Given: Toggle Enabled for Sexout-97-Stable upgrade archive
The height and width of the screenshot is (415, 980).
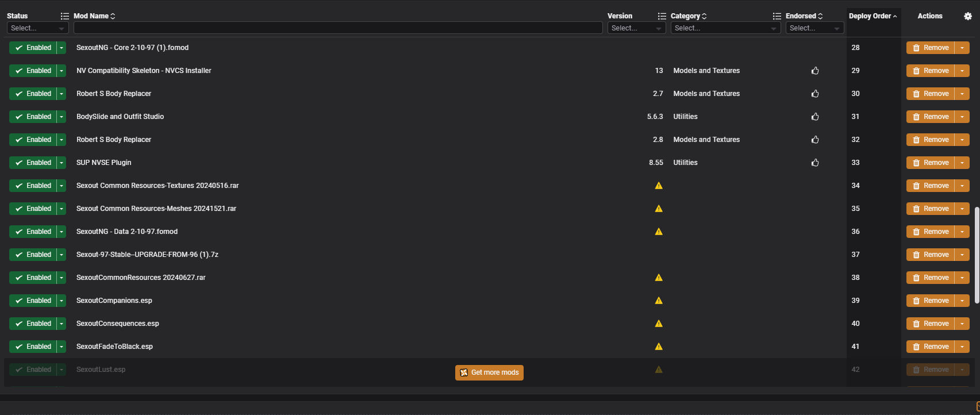Looking at the screenshot, I should (x=33, y=255).
